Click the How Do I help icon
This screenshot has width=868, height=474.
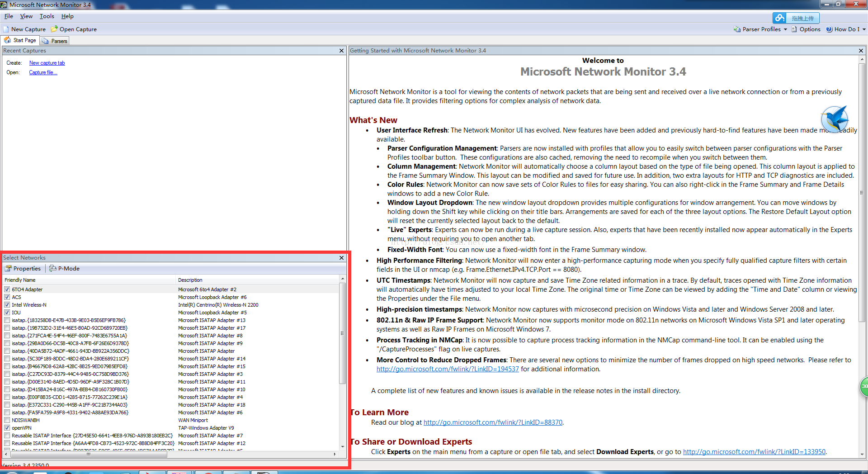[x=829, y=29]
